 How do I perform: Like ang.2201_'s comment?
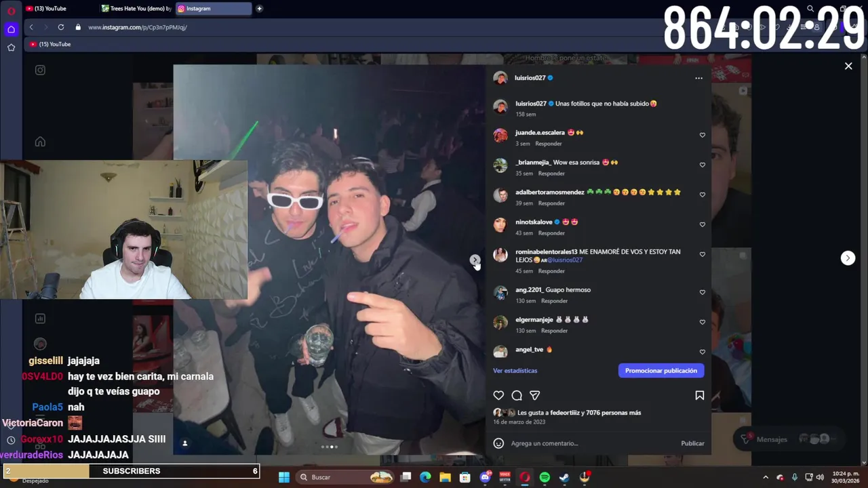coord(703,292)
